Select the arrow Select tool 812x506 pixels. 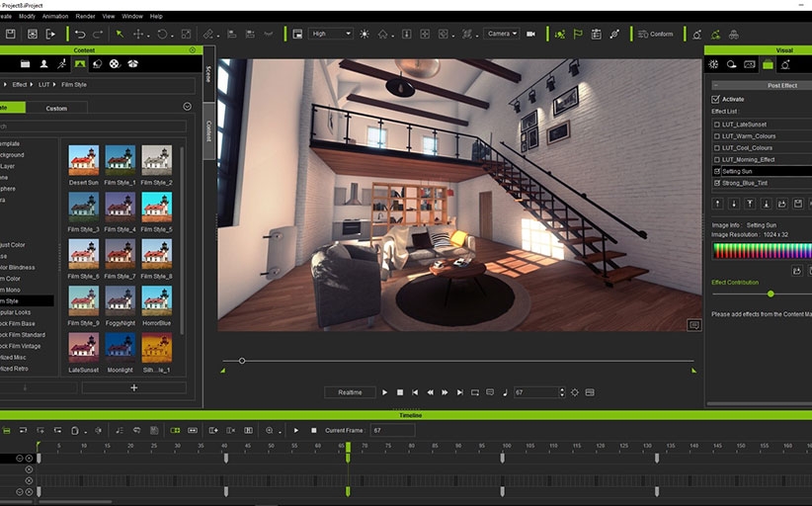point(119,34)
